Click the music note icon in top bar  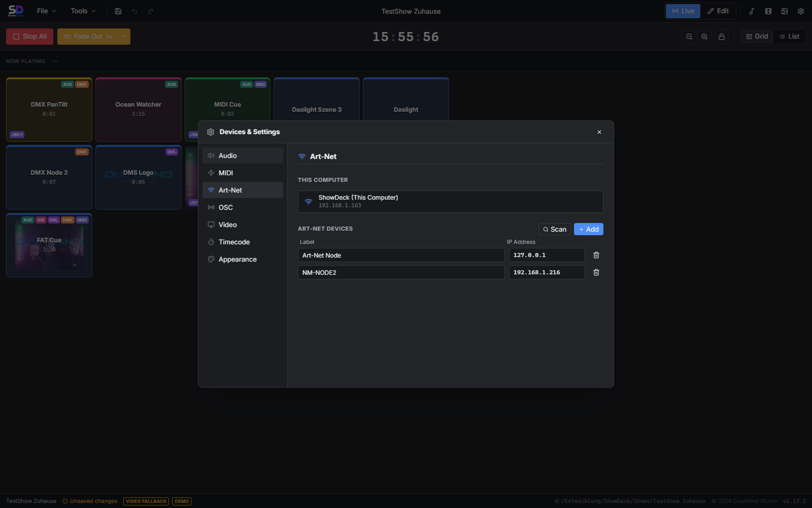(752, 11)
